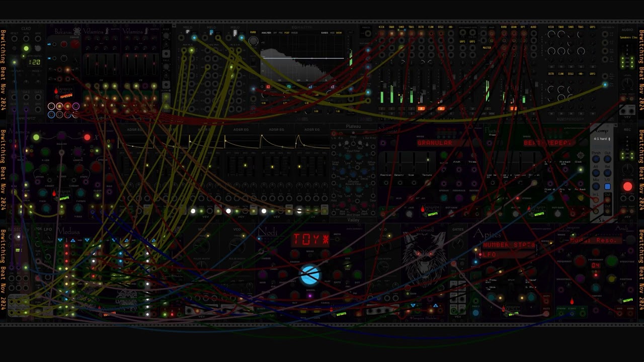Click the lit green RUN button on CLKD
This screenshot has width=644, height=362.
click(x=26, y=48)
